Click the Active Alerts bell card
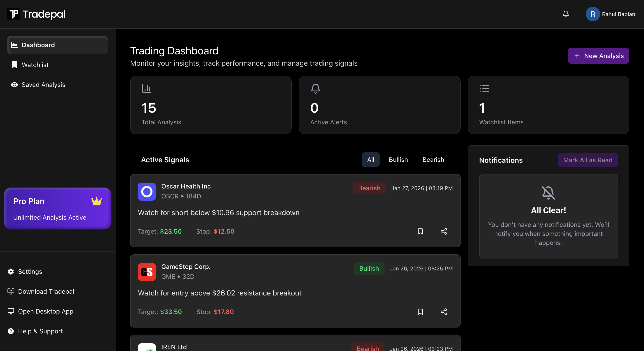 click(x=379, y=105)
